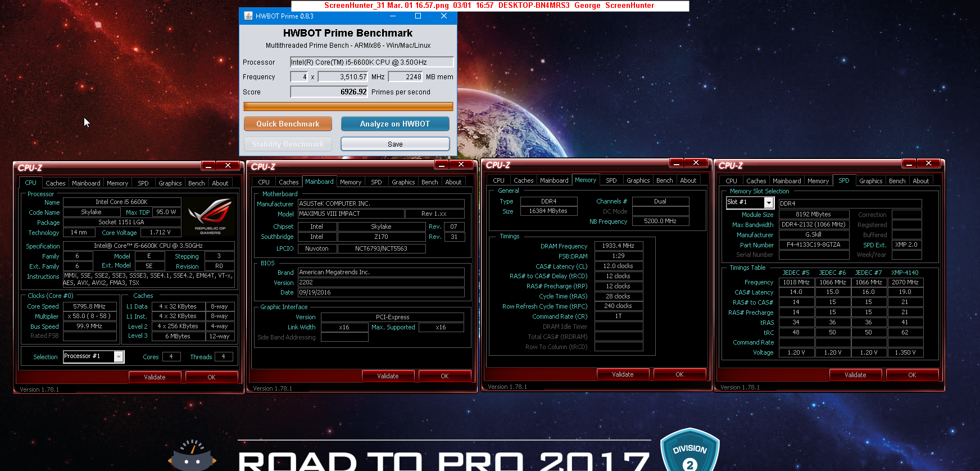
Task: Click the HWBOT score field 6926.92
Action: click(329, 92)
